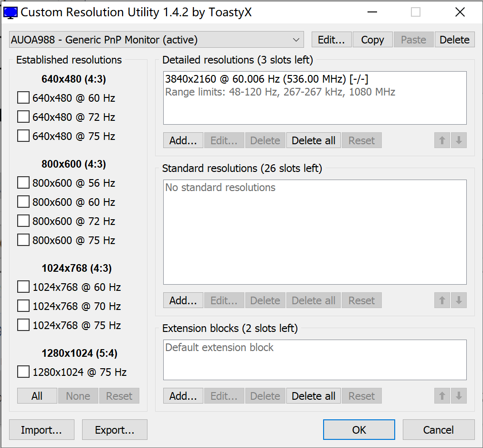
Task: Click move down arrow in Extension blocks
Action: (x=459, y=396)
